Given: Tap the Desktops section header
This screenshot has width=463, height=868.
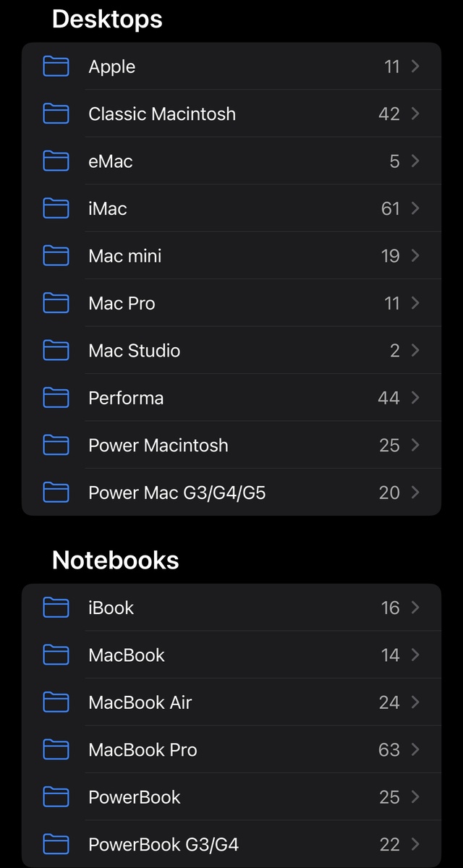Looking at the screenshot, I should 107,20.
